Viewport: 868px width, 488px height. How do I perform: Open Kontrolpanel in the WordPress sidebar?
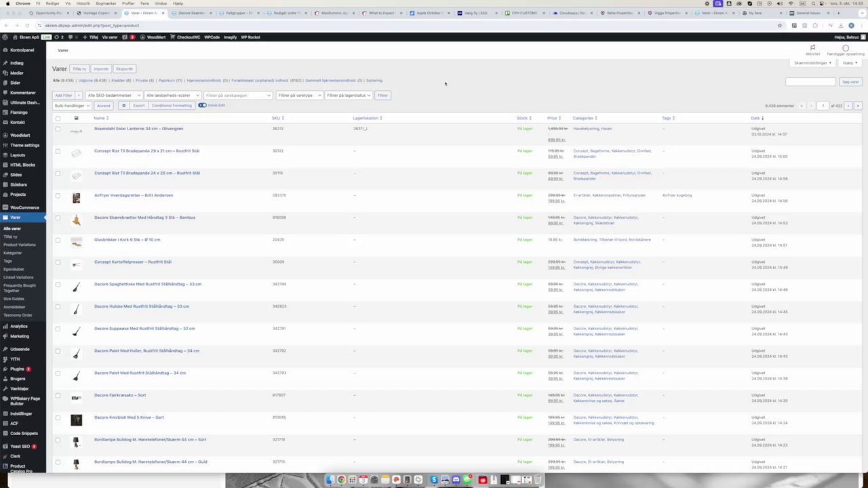coord(22,50)
